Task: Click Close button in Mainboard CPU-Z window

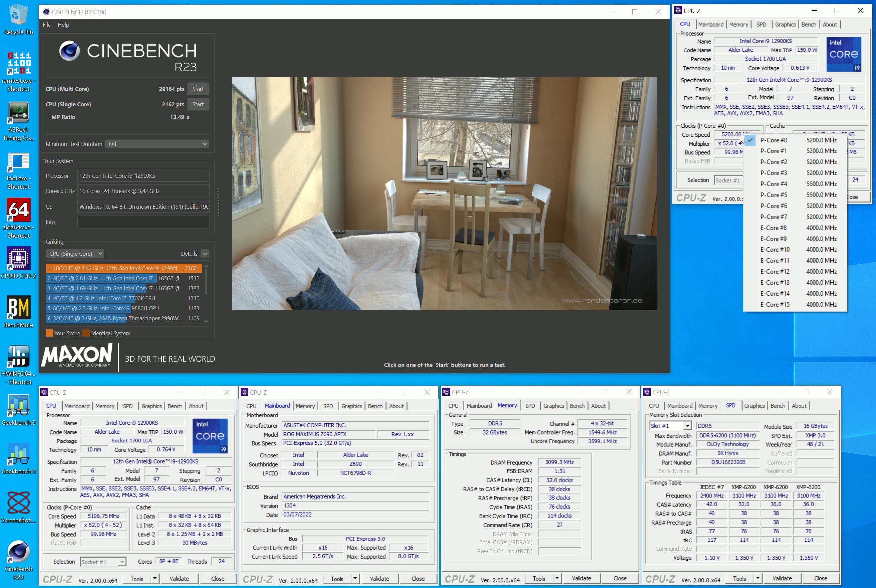Action: [418, 579]
